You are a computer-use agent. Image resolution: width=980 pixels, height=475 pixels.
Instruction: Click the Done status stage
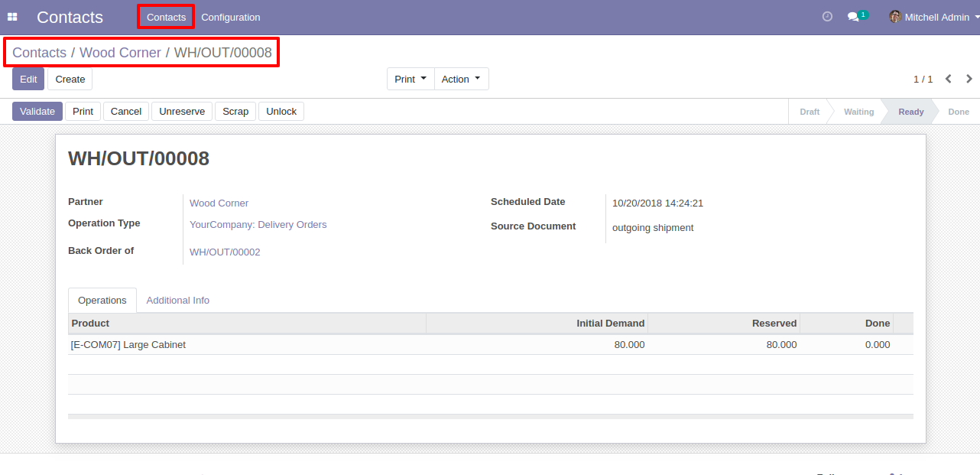959,112
